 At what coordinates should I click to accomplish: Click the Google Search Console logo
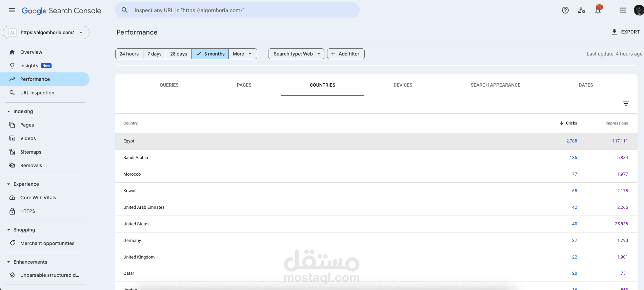[61, 10]
